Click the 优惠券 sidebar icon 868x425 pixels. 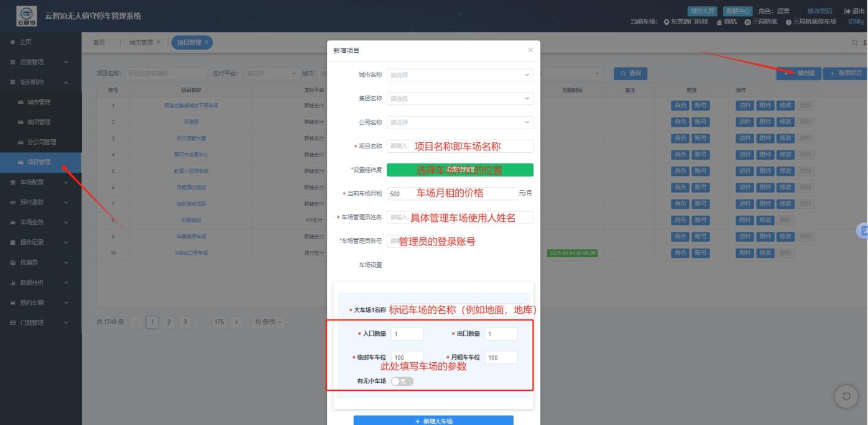coord(13,263)
